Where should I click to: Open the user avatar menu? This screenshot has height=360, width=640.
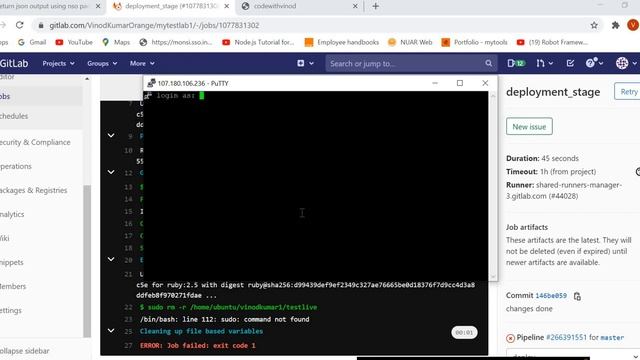(x=626, y=63)
